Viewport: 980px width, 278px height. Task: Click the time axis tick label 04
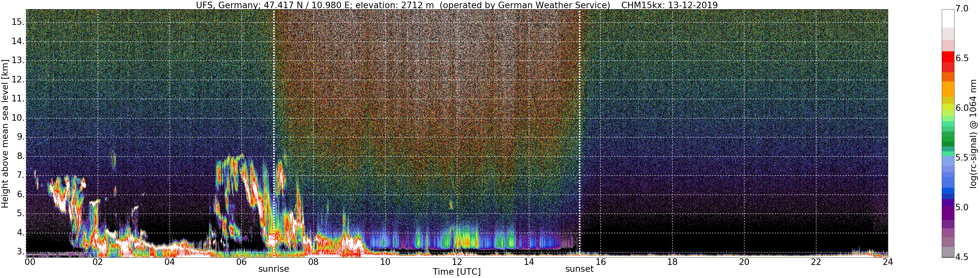coord(170,262)
